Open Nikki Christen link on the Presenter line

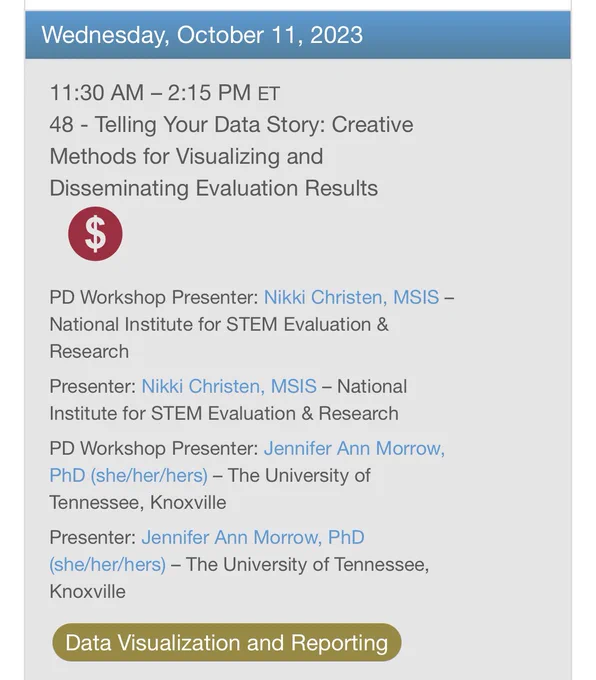[x=229, y=386]
